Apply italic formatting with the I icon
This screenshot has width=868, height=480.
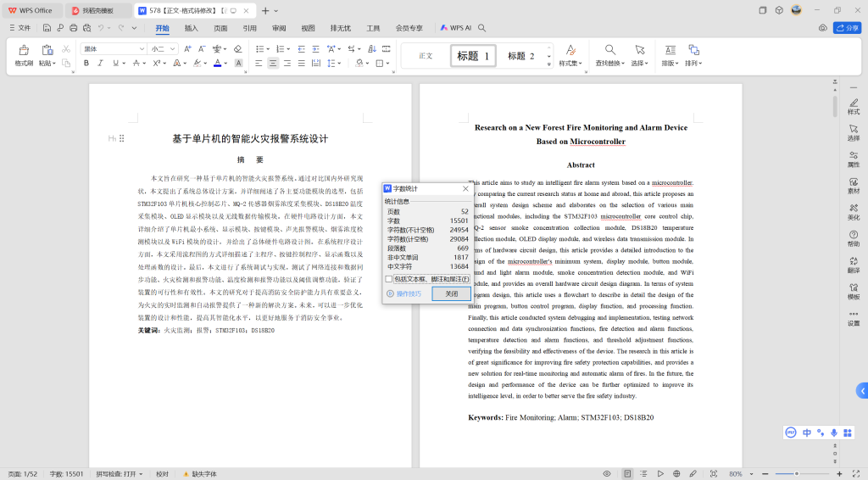coord(101,63)
